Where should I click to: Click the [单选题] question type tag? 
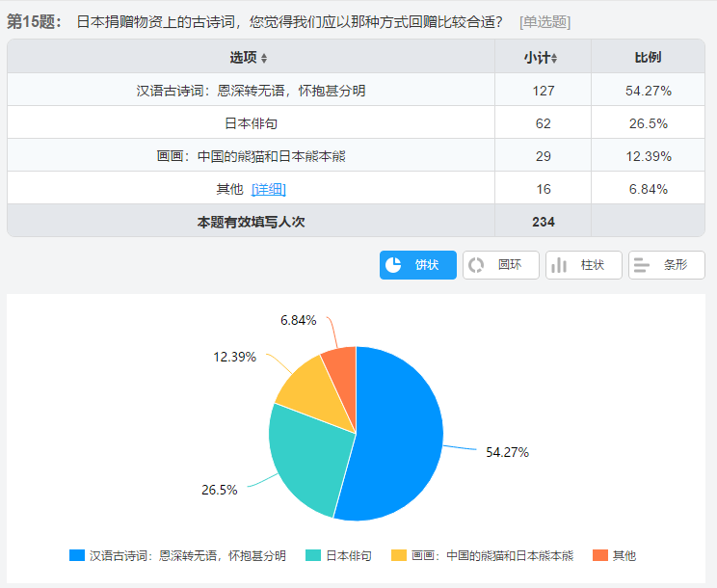pyautogui.click(x=545, y=22)
